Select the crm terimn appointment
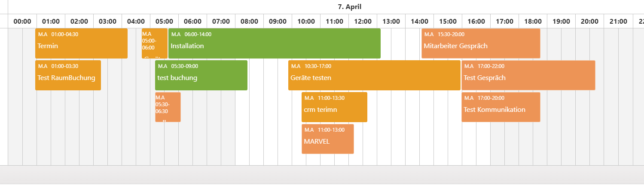The width and height of the screenshot is (644, 185). pyautogui.click(x=334, y=107)
